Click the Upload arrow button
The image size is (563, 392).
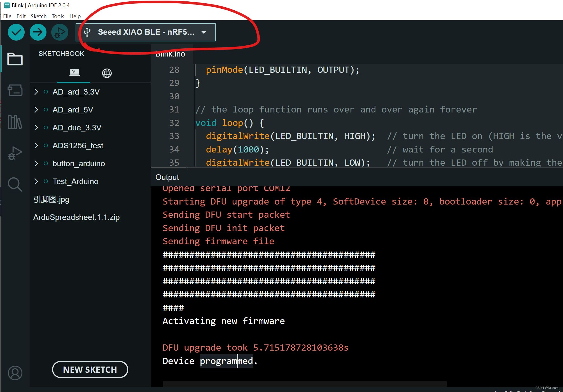point(38,32)
